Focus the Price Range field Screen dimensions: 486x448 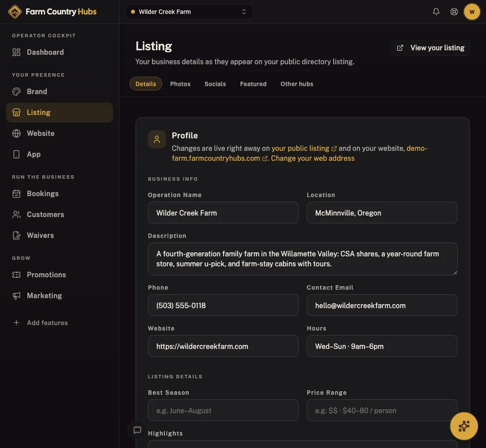[x=382, y=410]
